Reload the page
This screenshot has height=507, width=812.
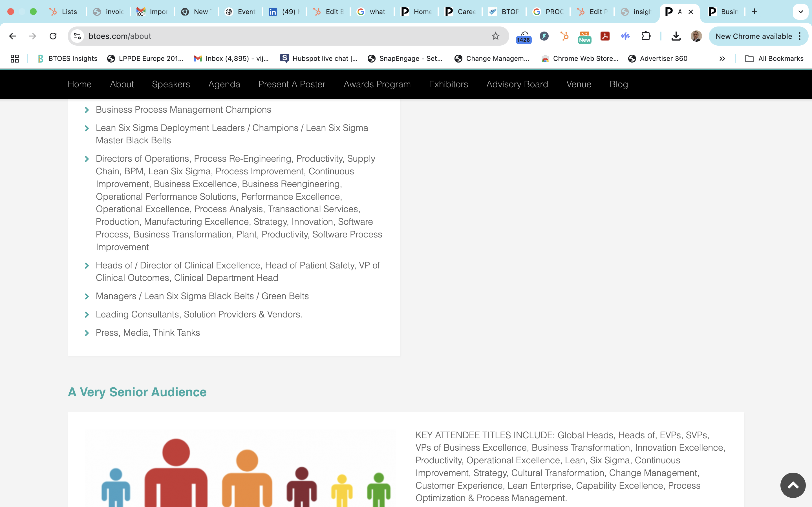[53, 36]
